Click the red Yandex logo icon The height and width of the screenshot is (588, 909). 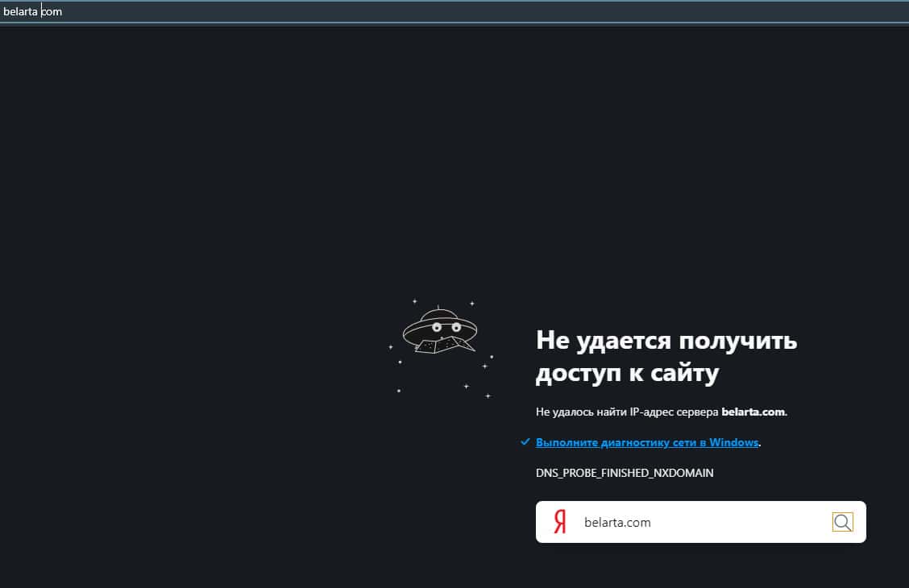coord(559,522)
